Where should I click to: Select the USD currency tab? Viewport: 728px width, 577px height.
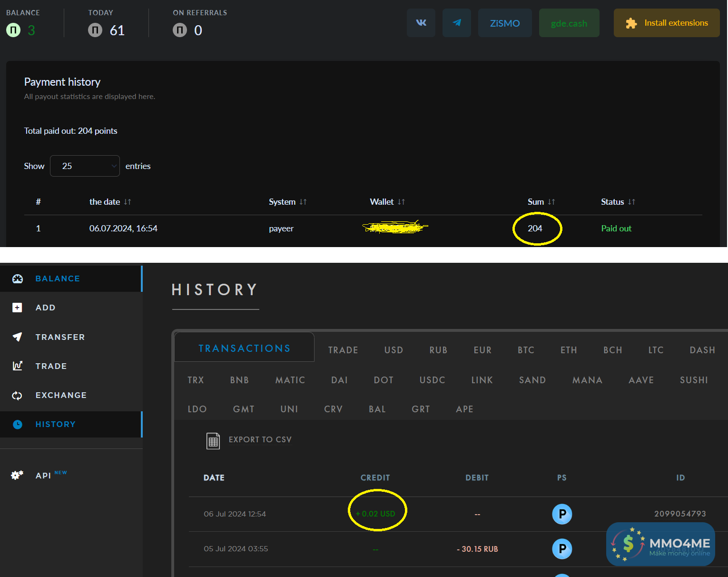click(394, 350)
